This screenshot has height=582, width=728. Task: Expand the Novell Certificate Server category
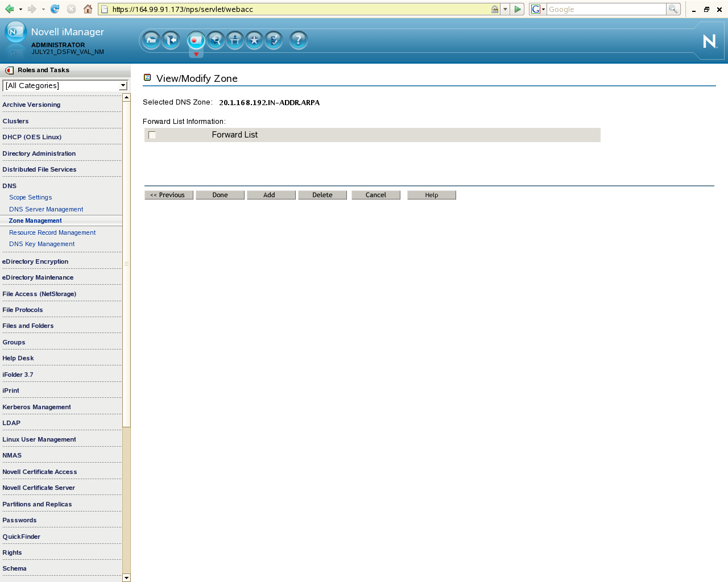(x=39, y=488)
